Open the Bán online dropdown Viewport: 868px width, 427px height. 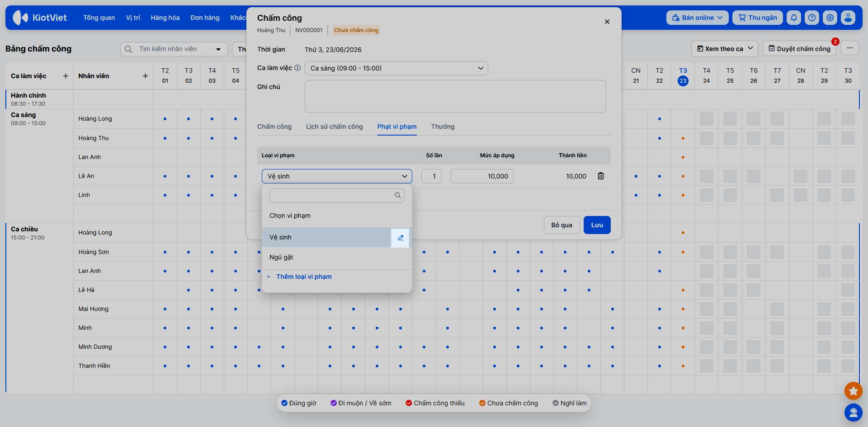coord(697,18)
